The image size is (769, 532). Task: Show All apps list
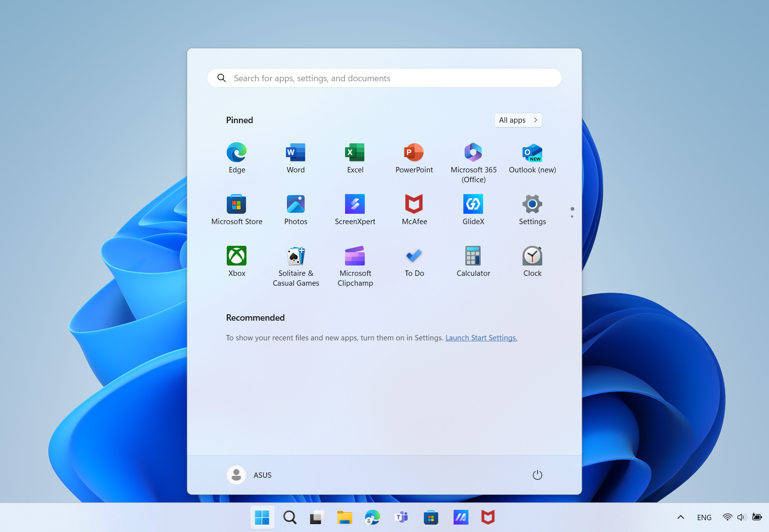click(x=518, y=120)
